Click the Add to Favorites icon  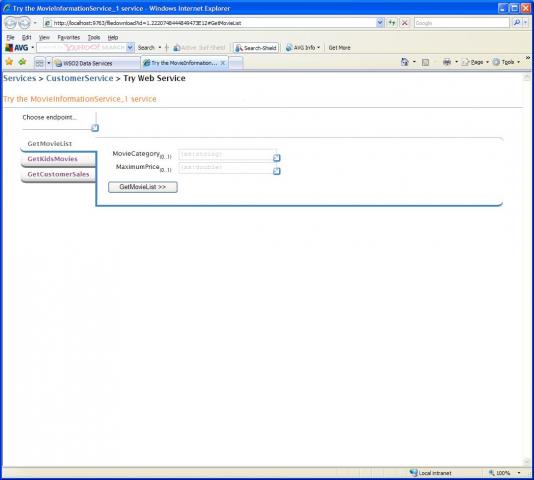pyautogui.click(x=22, y=62)
